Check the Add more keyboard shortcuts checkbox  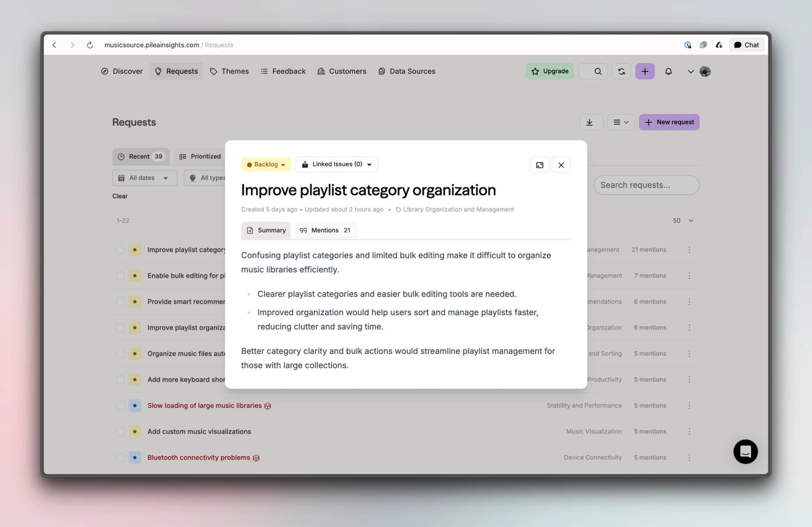click(120, 380)
